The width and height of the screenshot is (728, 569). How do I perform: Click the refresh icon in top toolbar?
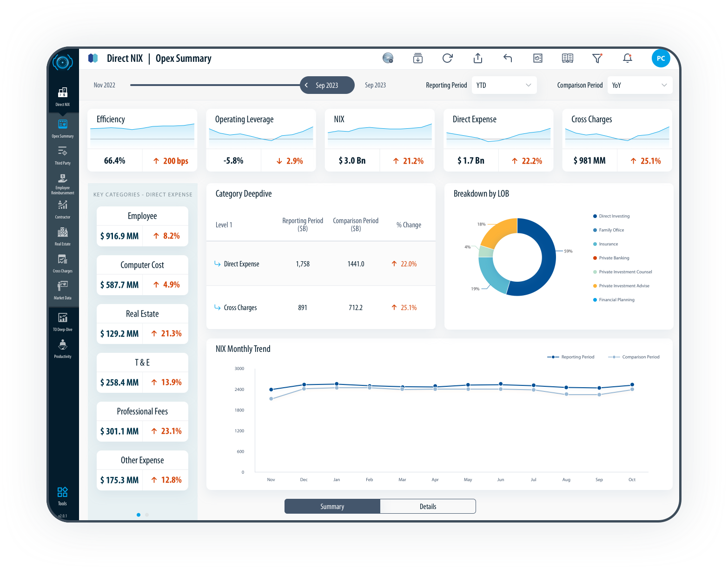447,58
